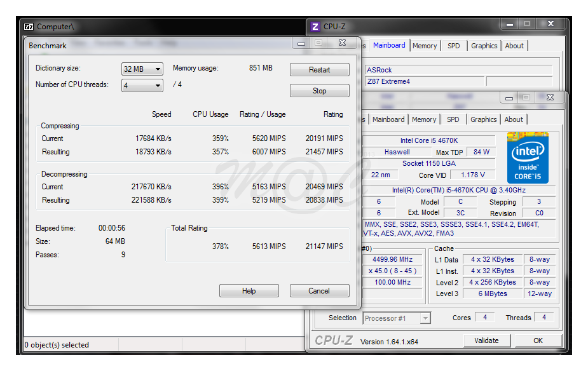Open the Dictionary size dropdown
The width and height of the screenshot is (588, 371).
[x=142, y=69]
